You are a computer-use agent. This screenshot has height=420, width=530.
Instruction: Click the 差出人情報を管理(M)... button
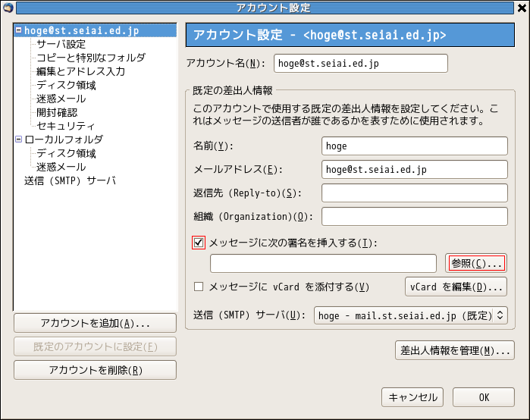(455, 350)
